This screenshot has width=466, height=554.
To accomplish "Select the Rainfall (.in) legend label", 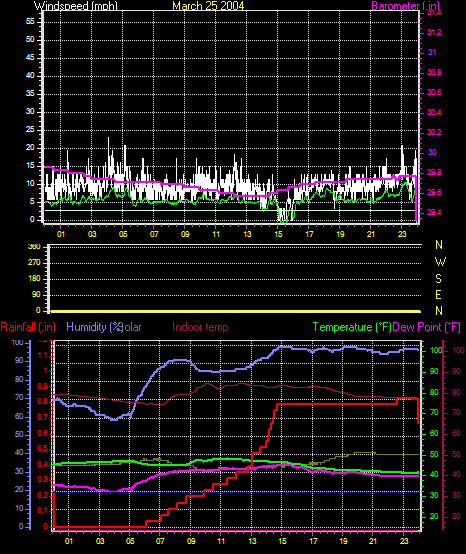I will click(x=28, y=327).
